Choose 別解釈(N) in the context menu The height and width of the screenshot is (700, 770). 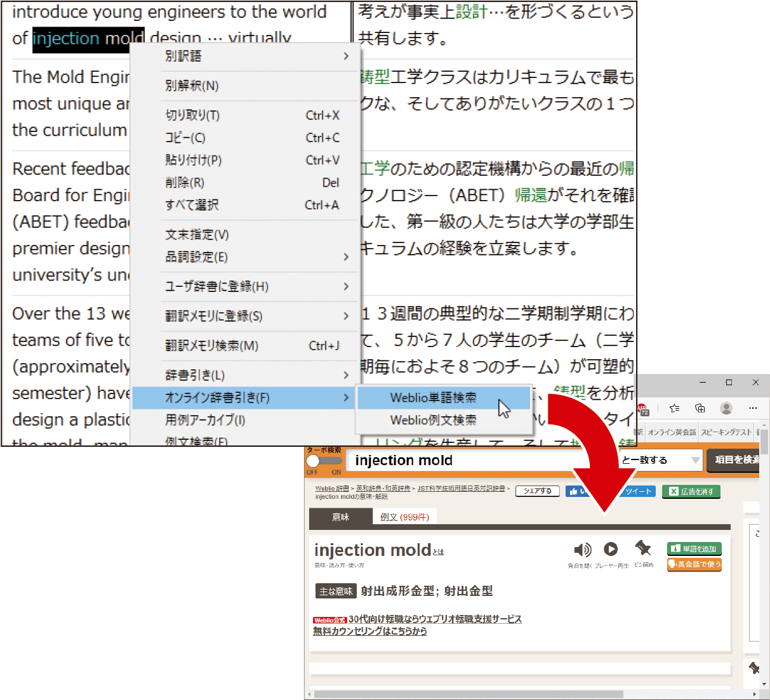point(245,86)
